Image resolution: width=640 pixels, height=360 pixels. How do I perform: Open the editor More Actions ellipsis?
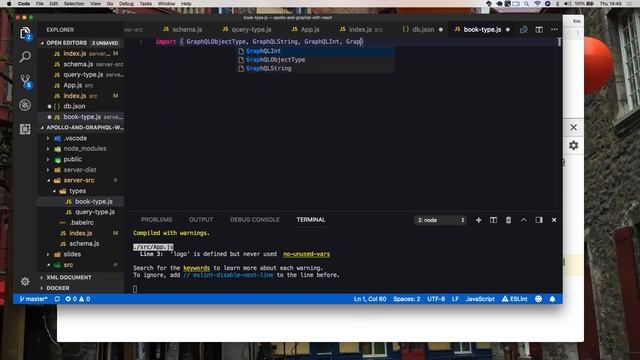coord(554,29)
